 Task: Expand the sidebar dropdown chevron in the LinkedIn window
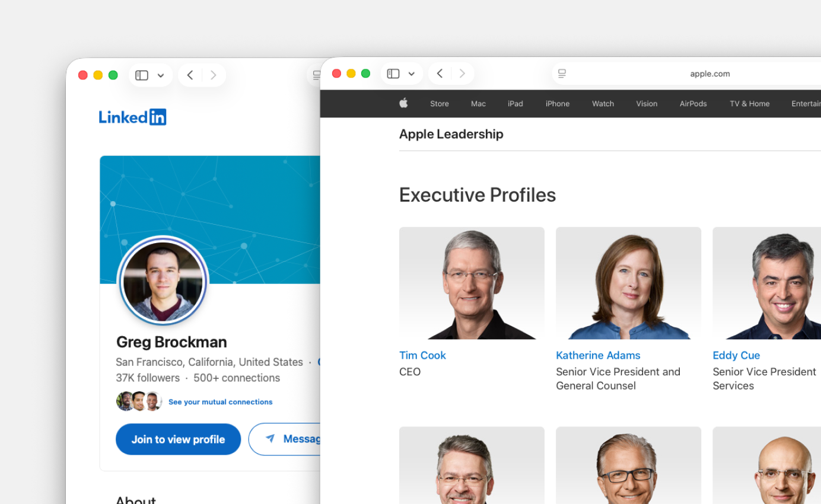point(161,75)
